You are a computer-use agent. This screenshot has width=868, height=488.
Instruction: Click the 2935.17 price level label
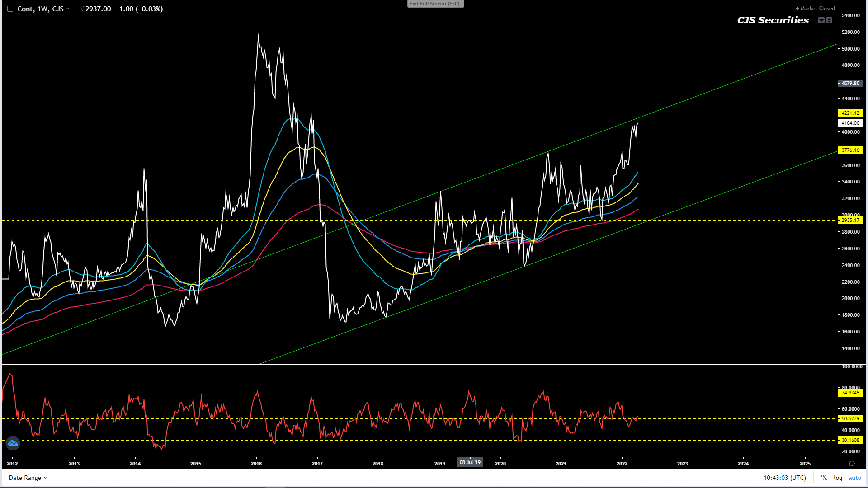pyautogui.click(x=850, y=220)
